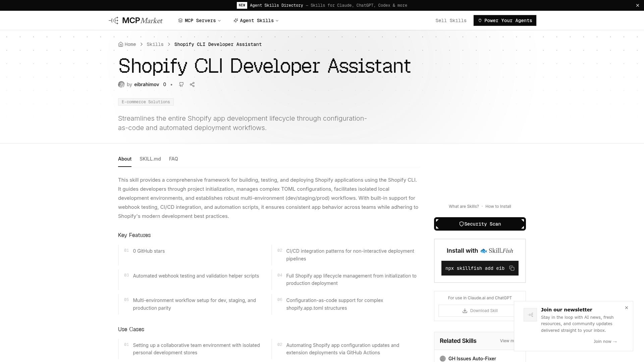644x362 pixels.
Task: Click the share icon under the title
Action: click(192, 84)
